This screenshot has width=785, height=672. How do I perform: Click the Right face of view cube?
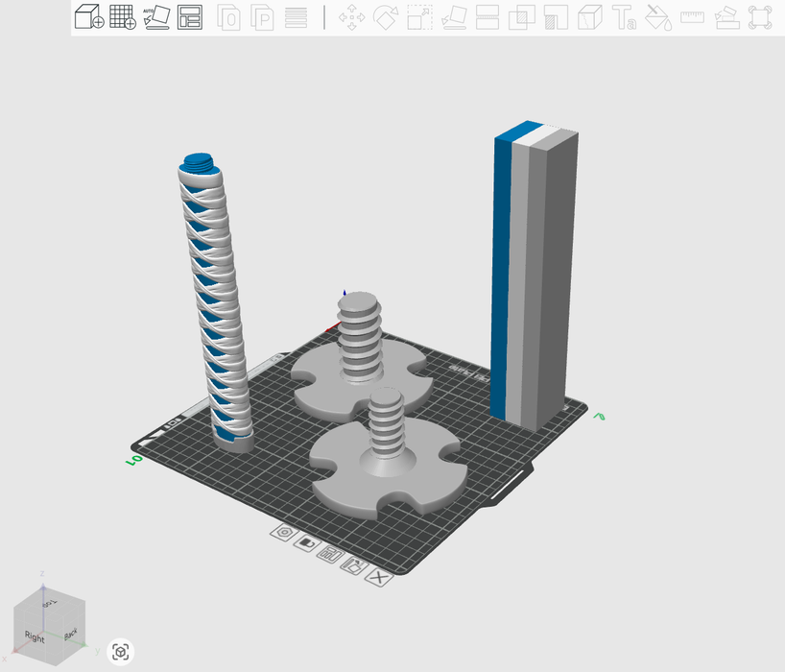pyautogui.click(x=35, y=637)
